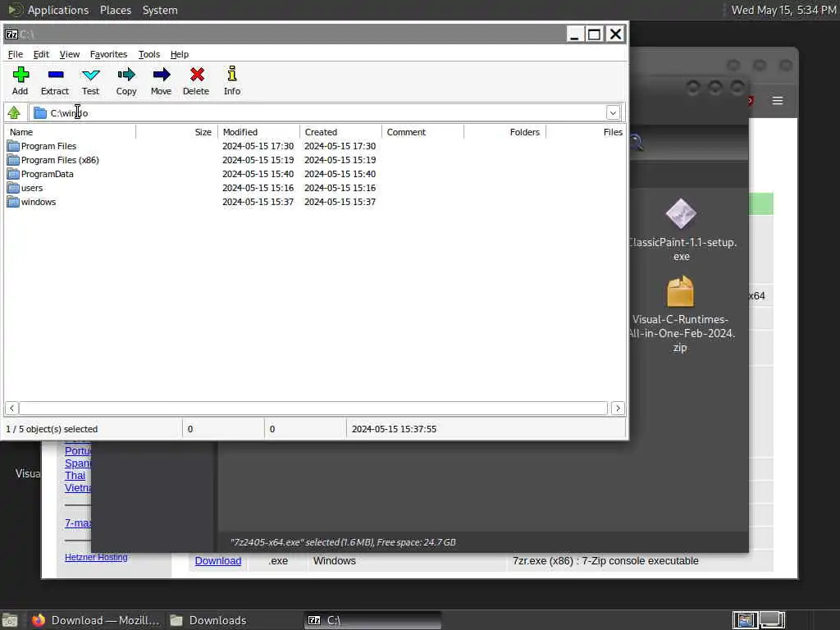Click the Info toolbar icon
Viewport: 840px width, 630px height.
pos(232,74)
